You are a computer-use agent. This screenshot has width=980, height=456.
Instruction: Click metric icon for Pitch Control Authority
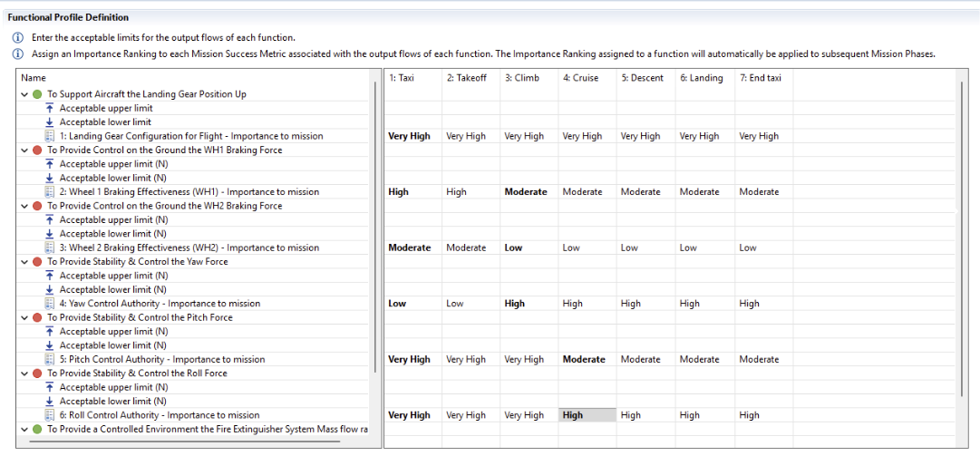tap(50, 359)
